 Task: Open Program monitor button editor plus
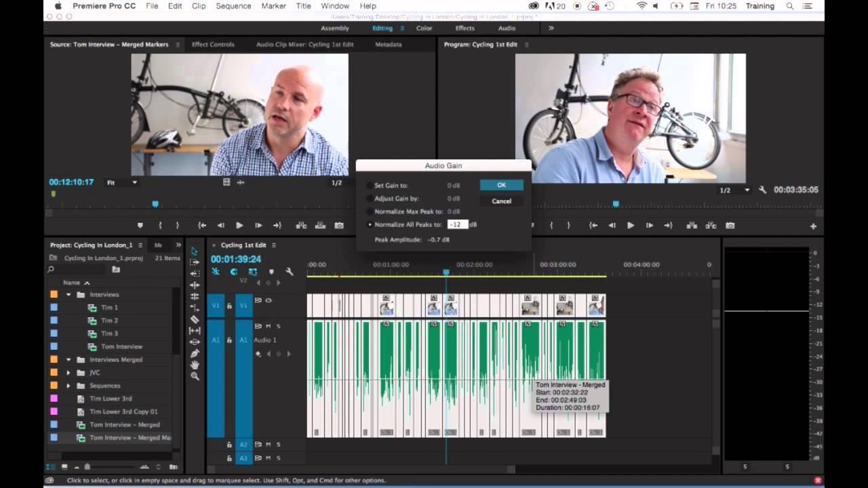point(813,226)
